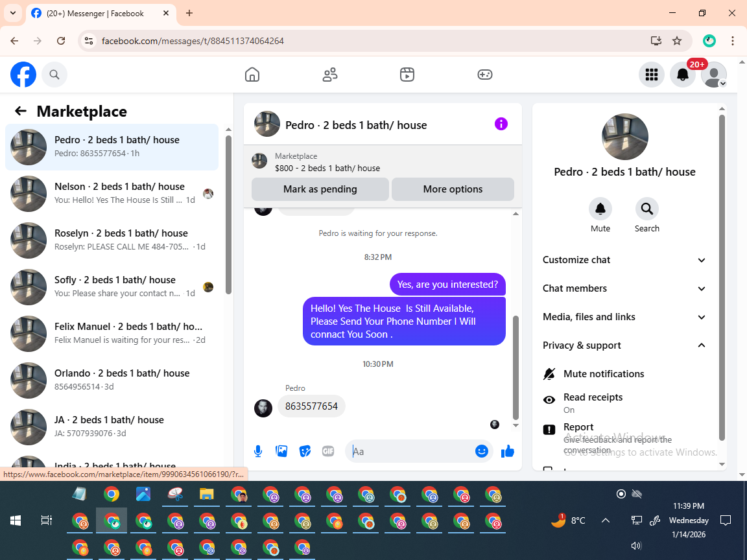The width and height of the screenshot is (747, 560).
Task: Open conversation information purple i icon
Action: pos(501,124)
